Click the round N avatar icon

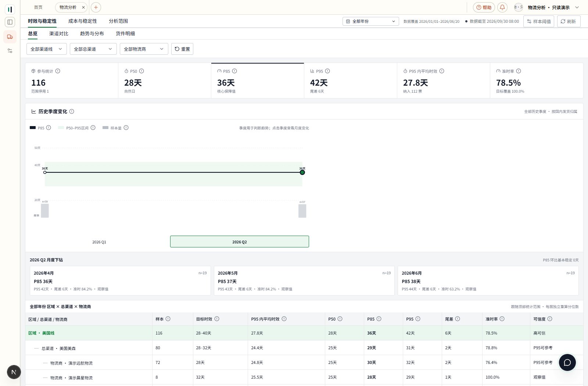pos(14,372)
